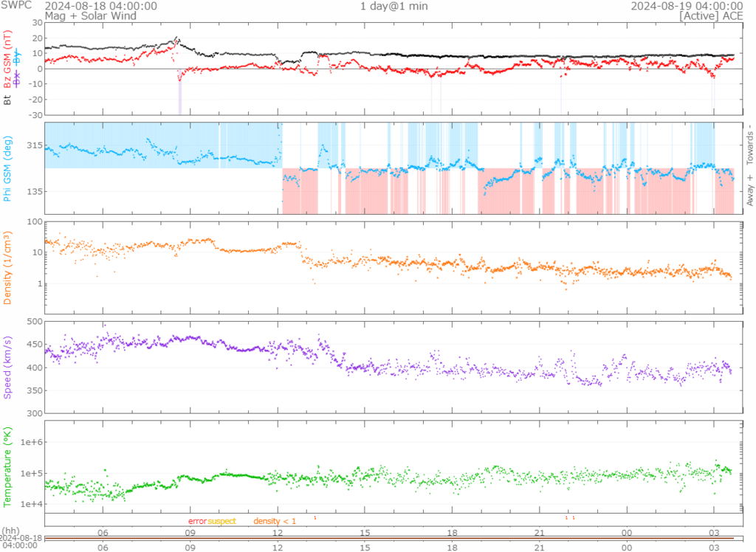
Task: Click the Mag + Solar Wind title
Action: click(91, 16)
